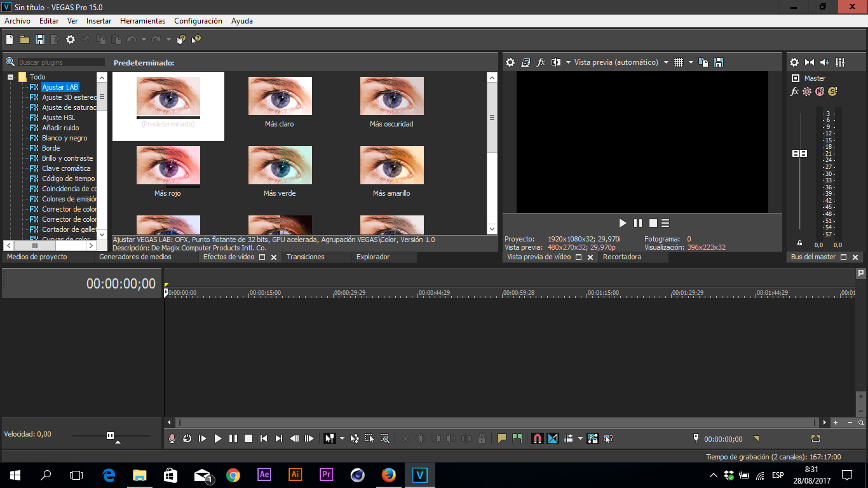
Task: Open the undo history dropdown arrow
Action: pyautogui.click(x=144, y=39)
